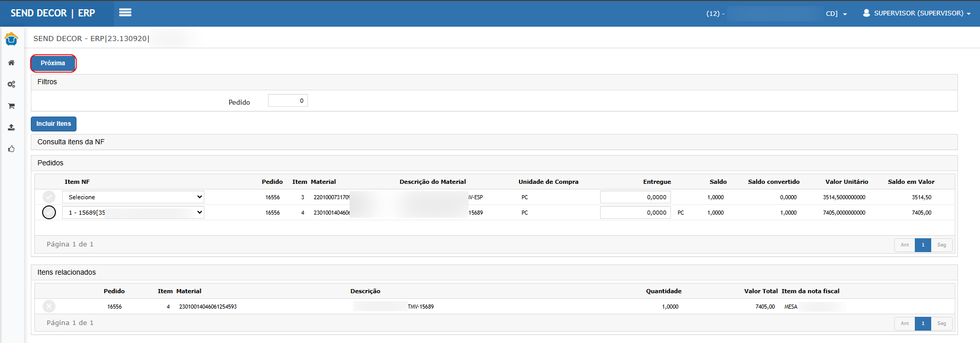Toggle check circle for order item 4
This screenshot has height=343, width=980.
pyautogui.click(x=49, y=213)
